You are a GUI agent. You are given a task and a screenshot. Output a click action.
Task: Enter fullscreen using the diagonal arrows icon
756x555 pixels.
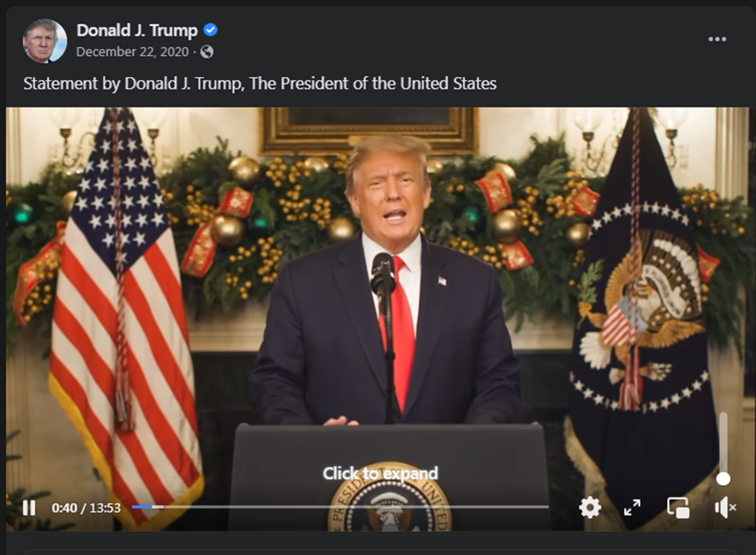[x=632, y=507]
